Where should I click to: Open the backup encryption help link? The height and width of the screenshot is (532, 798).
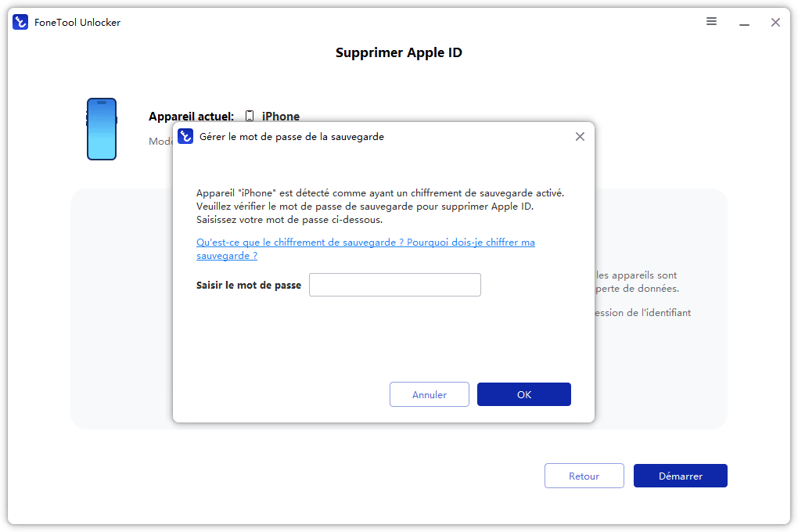(365, 243)
